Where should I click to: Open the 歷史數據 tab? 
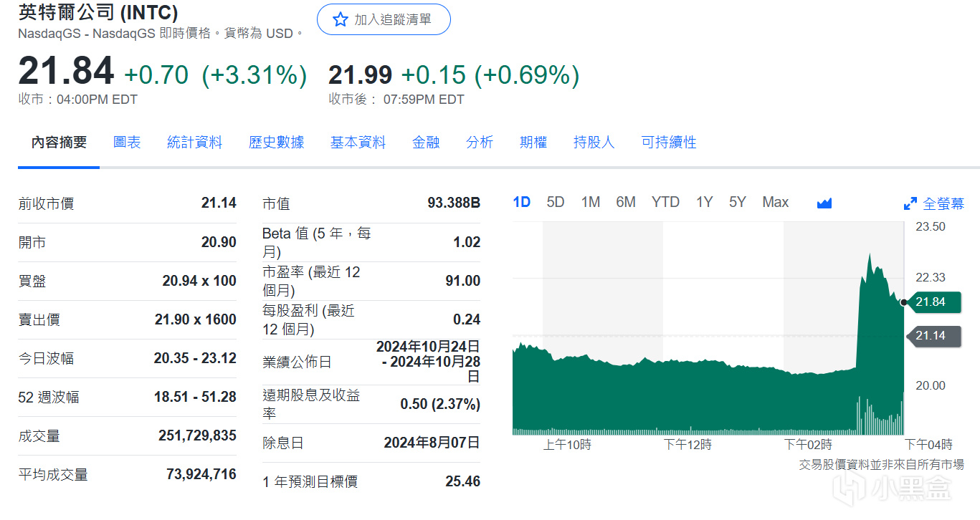tap(276, 143)
